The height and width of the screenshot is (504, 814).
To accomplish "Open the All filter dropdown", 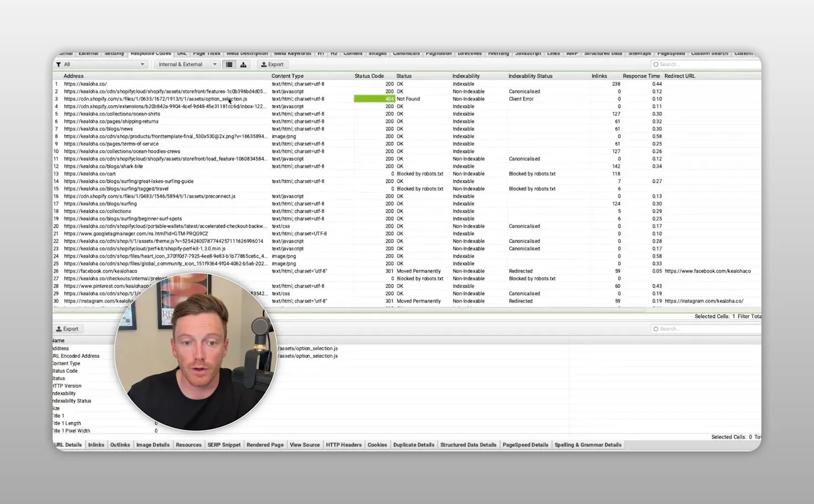I will coord(101,65).
